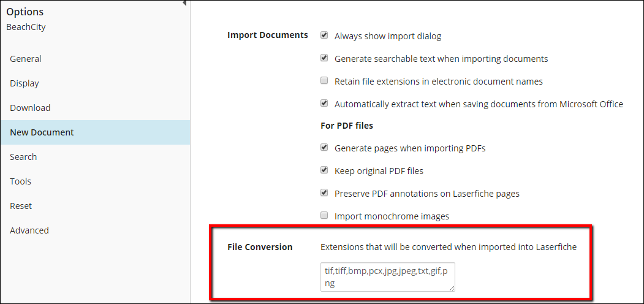644x304 pixels.
Task: Disable Preserve PDF annotations on Laserfiche pages
Action: (324, 192)
